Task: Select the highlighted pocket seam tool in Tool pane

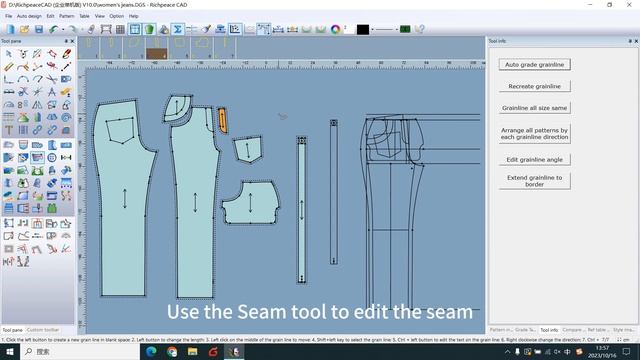Action: point(37,157)
